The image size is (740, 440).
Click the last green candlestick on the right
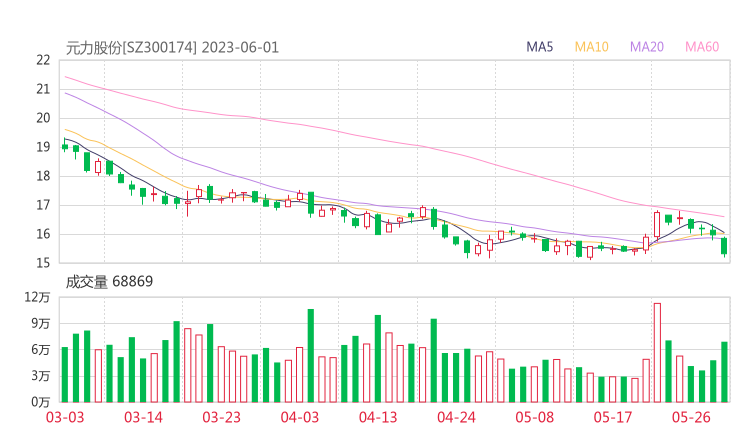pyautogui.click(x=724, y=246)
